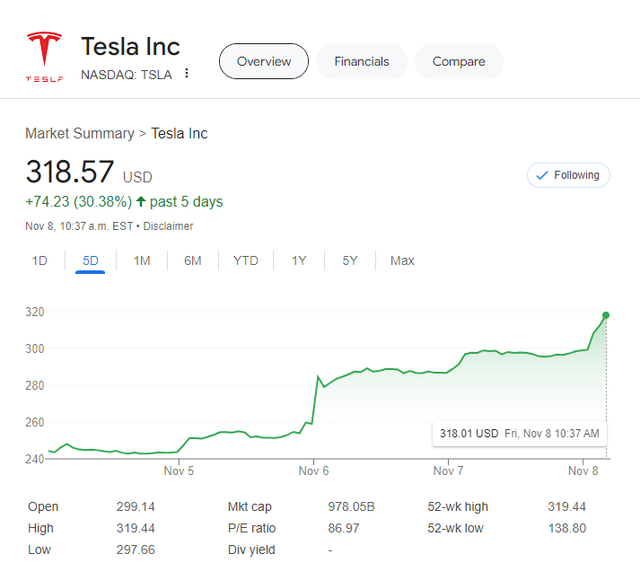Click the Disclaimer link
This screenshot has width=640, height=573.
(168, 226)
